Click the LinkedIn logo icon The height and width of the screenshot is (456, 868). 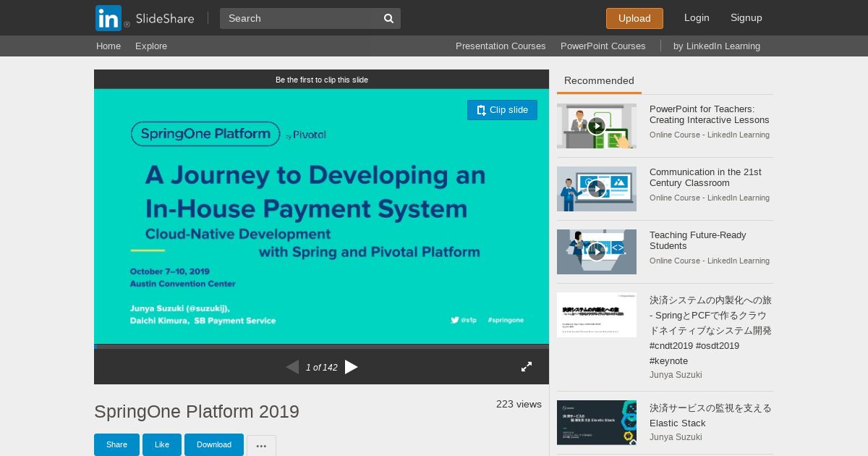109,18
